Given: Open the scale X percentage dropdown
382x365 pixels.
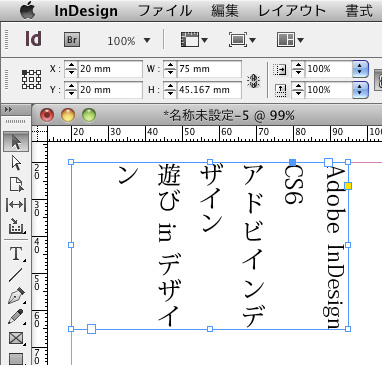Looking at the screenshot, I should click(360, 69).
